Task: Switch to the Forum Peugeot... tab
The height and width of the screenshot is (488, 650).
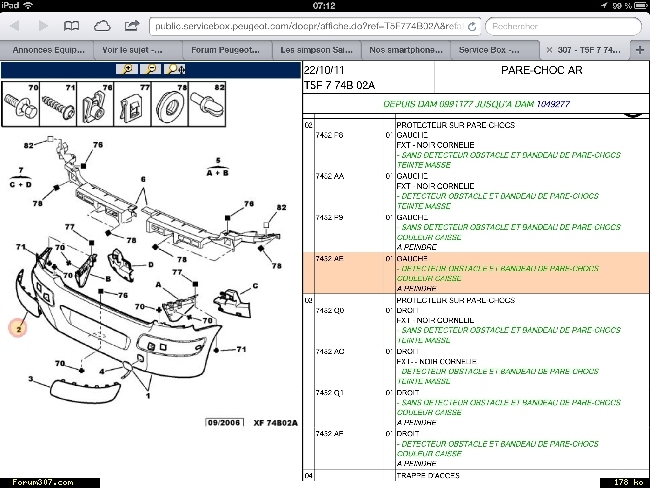Action: click(x=226, y=50)
